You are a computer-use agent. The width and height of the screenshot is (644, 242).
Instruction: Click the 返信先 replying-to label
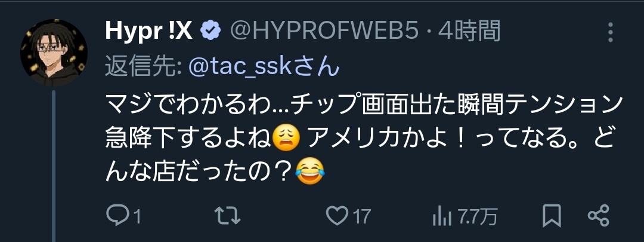[143, 67]
